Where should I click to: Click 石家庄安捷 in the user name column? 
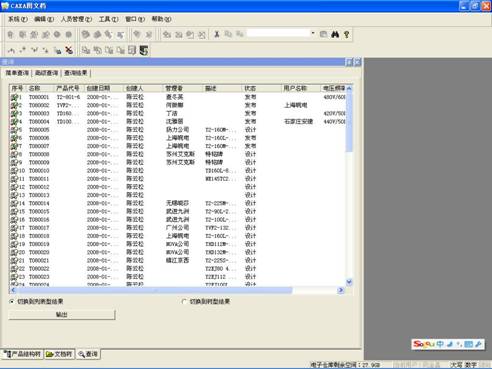(x=298, y=122)
